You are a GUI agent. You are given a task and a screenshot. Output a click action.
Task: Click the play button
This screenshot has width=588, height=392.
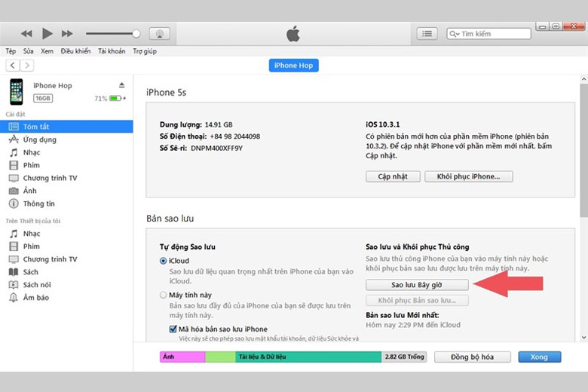point(47,34)
